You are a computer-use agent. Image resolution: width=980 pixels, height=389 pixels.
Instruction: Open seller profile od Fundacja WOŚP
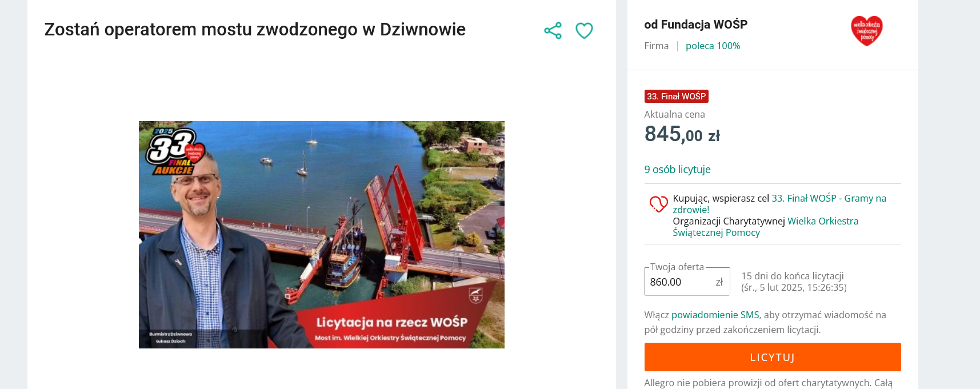(x=695, y=25)
